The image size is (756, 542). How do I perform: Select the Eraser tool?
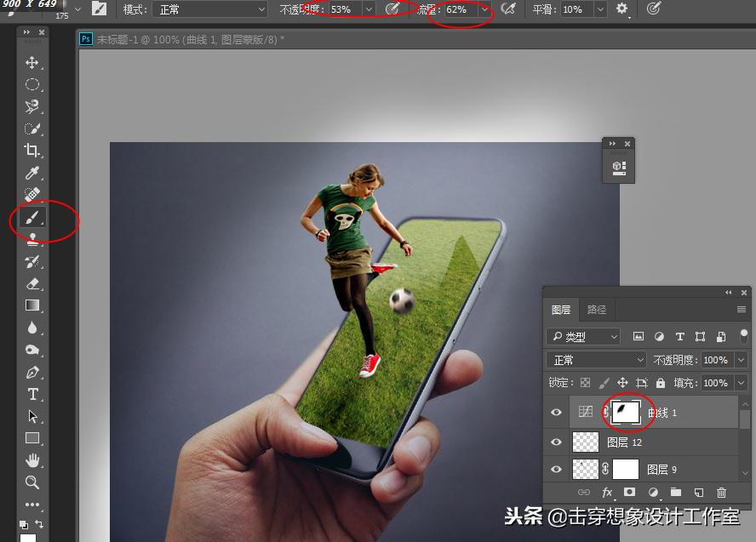(32, 283)
